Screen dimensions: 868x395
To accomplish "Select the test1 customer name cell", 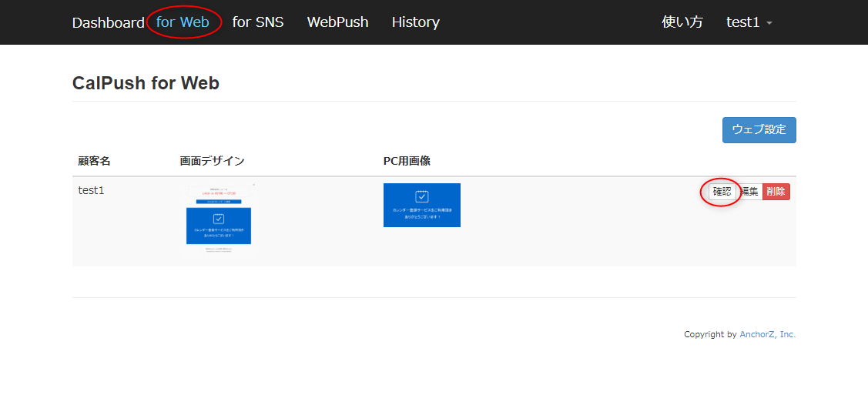I will (x=91, y=190).
